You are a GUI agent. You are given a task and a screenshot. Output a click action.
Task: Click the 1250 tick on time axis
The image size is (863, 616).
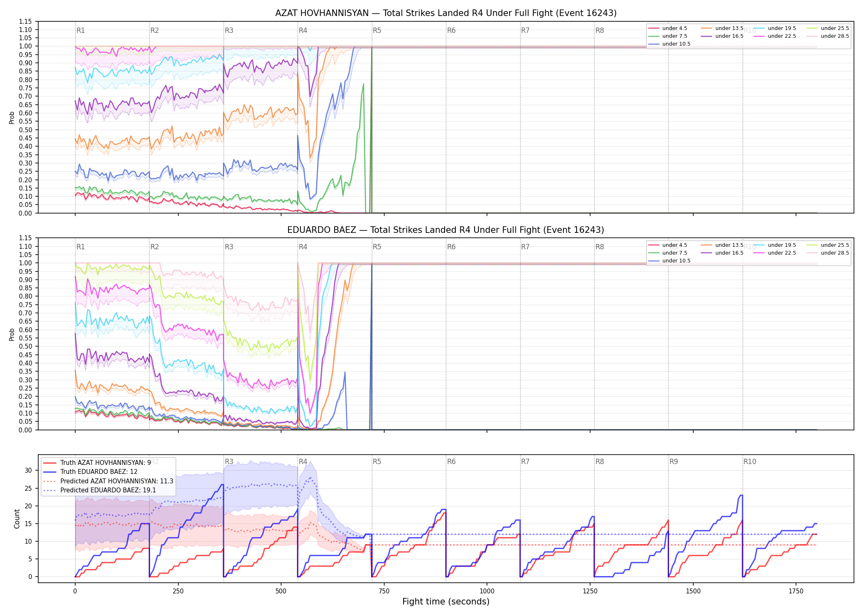coord(590,591)
